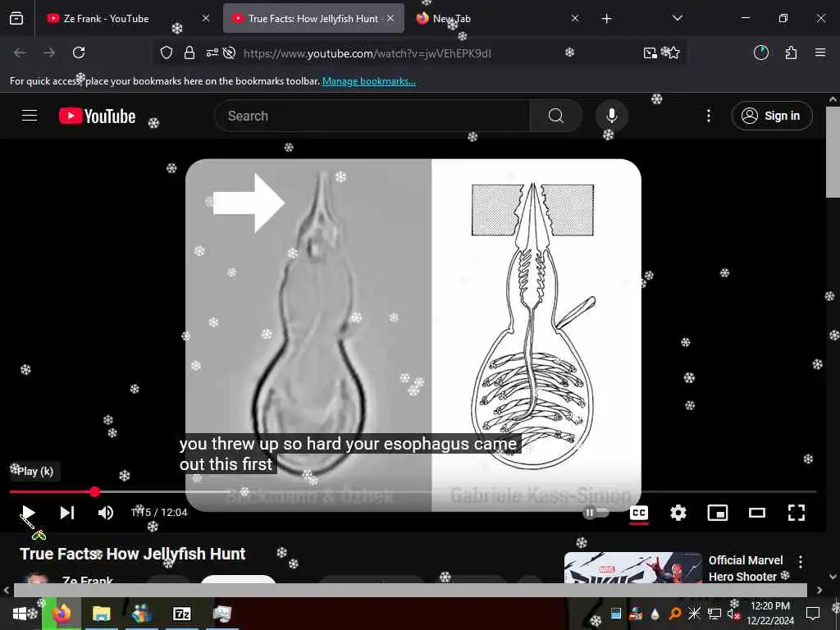The width and height of the screenshot is (840, 630).
Task: Focus the YouTube Search field
Action: (x=372, y=116)
